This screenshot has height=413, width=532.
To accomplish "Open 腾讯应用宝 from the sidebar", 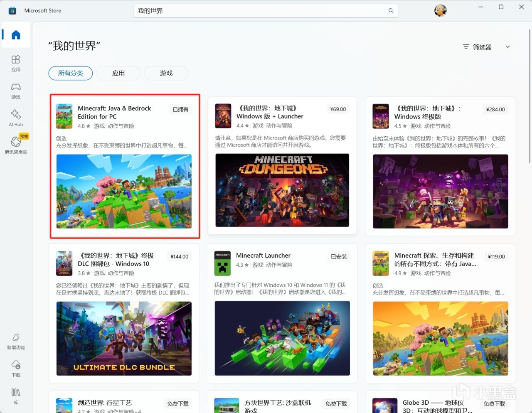I will (16, 145).
